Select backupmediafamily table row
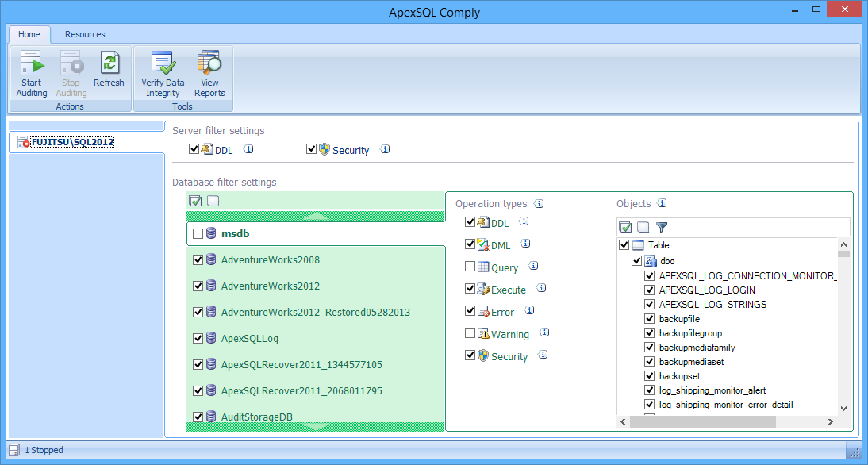The height and width of the screenshot is (465, 868). pyautogui.click(x=697, y=348)
